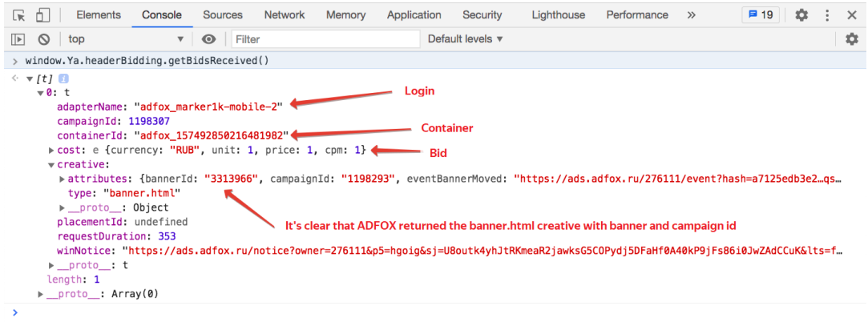Screen dimensions: 868x322
Task: Open the DevTools more options menu
Action: pos(827,15)
